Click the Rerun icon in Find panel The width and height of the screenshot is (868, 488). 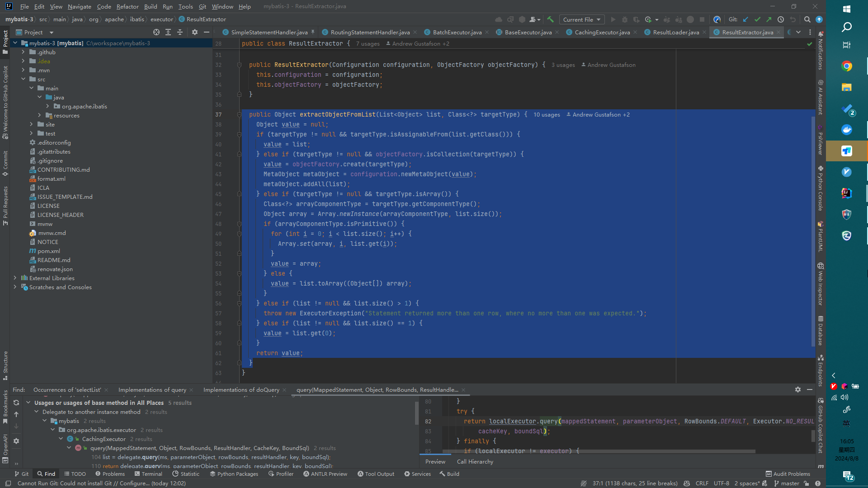pyautogui.click(x=16, y=403)
